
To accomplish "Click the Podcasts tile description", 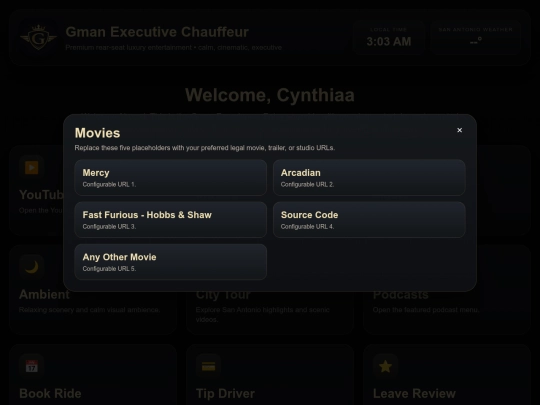I will pyautogui.click(x=426, y=310).
